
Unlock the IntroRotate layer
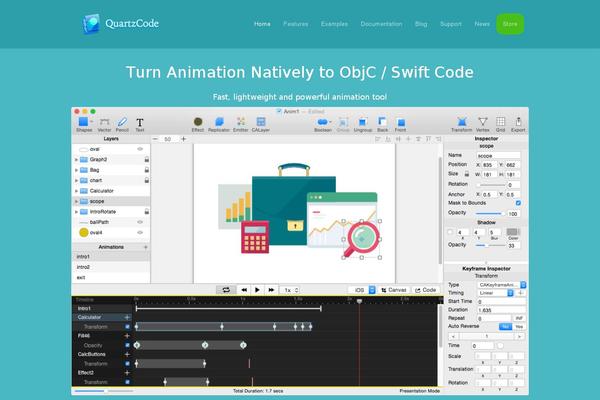(147, 211)
